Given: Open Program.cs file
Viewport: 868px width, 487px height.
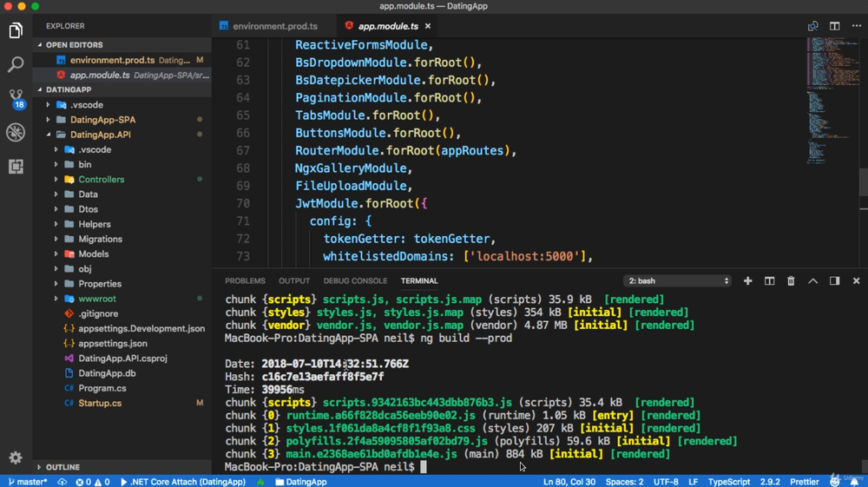Looking at the screenshot, I should 122,388.
